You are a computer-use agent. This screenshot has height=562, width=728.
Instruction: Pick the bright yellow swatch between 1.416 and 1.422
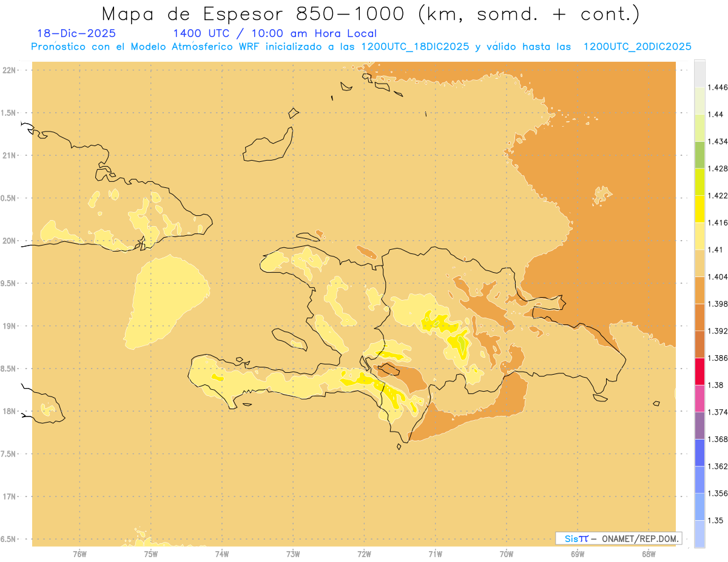point(699,209)
